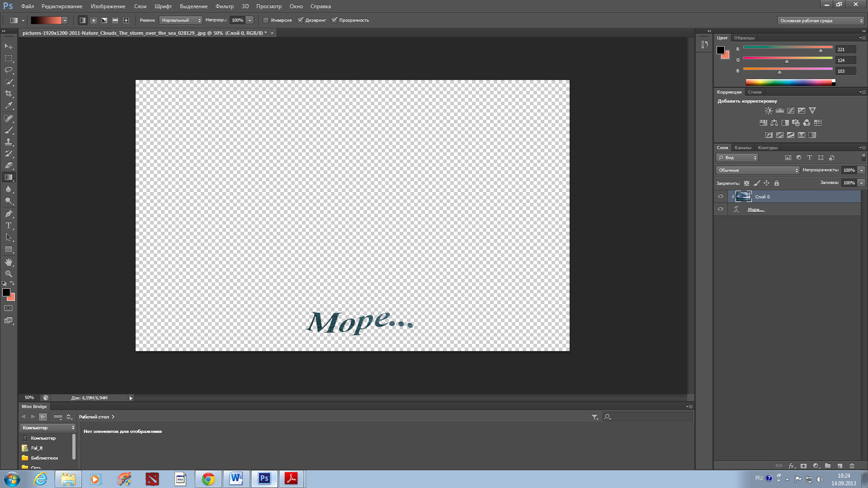Select the History Brush tool
The image size is (868, 488).
(9, 154)
